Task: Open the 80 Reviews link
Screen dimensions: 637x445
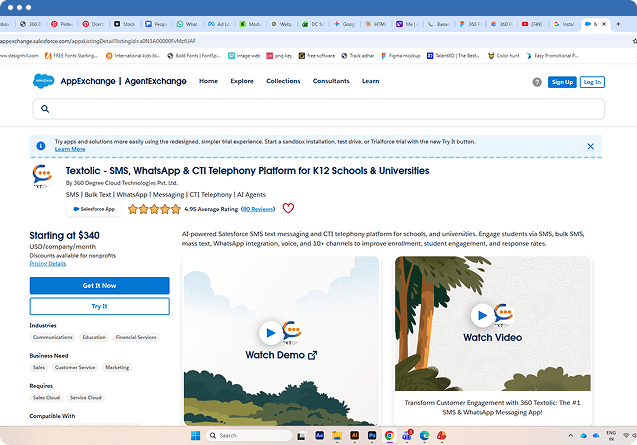Action: 258,209
